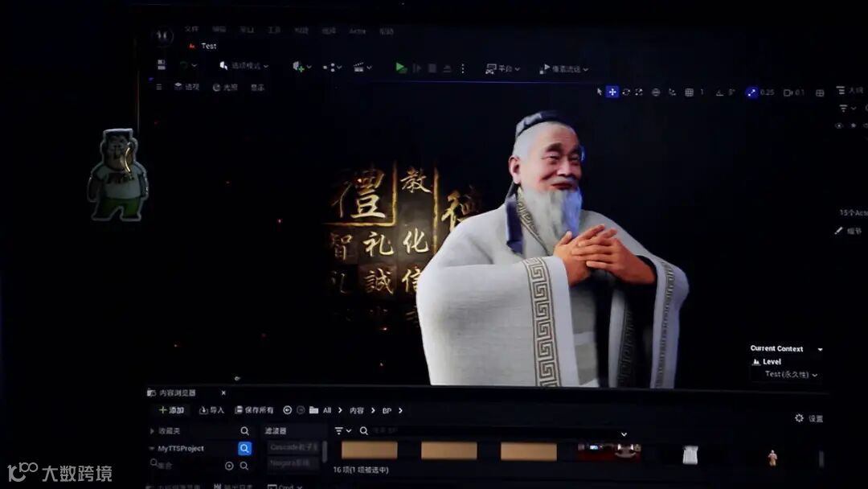868x489 pixels.
Task: Open the 像素流送 pixel streaming dropdown
Action: tap(564, 69)
